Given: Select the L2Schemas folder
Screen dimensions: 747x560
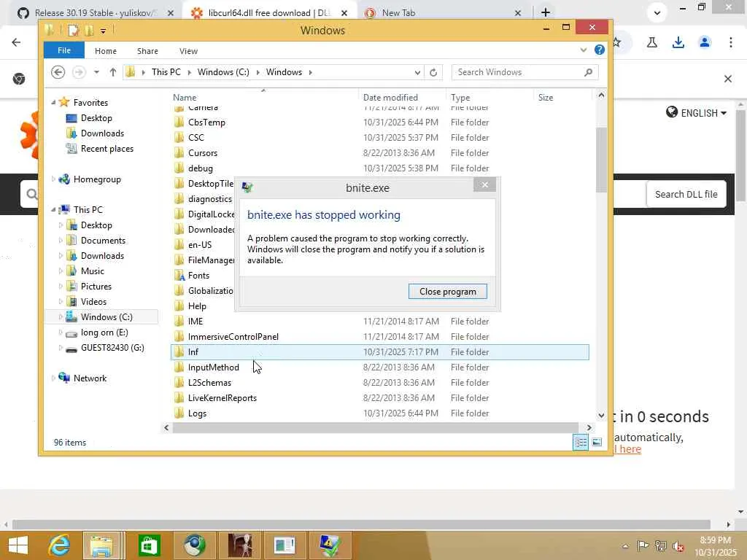Looking at the screenshot, I should pos(209,382).
